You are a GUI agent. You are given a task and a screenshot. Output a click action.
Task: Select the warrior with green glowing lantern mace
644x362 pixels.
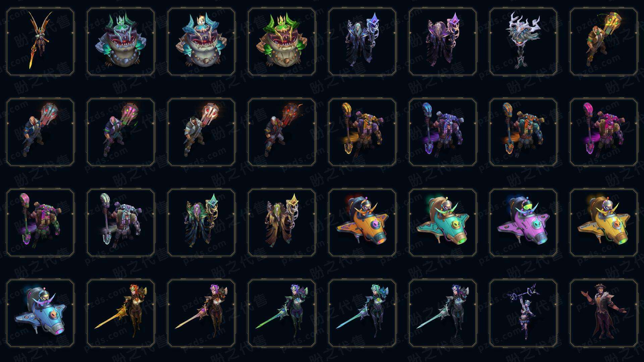(x=604, y=42)
